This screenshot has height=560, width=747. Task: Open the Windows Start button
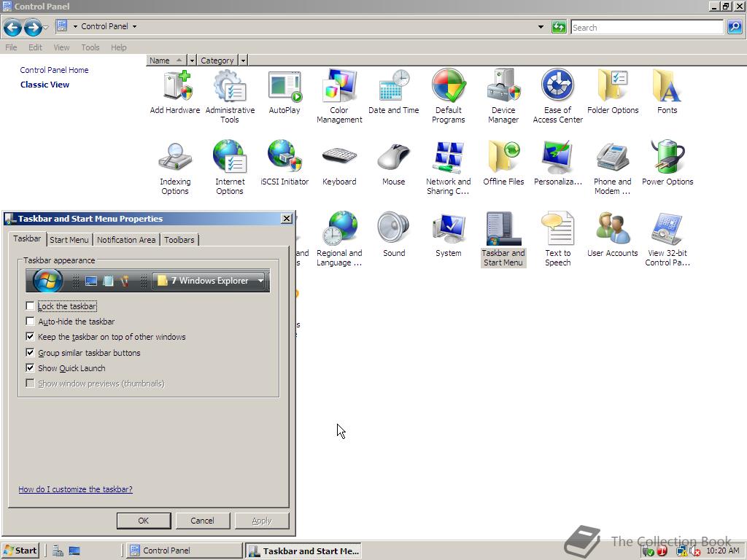[20, 551]
